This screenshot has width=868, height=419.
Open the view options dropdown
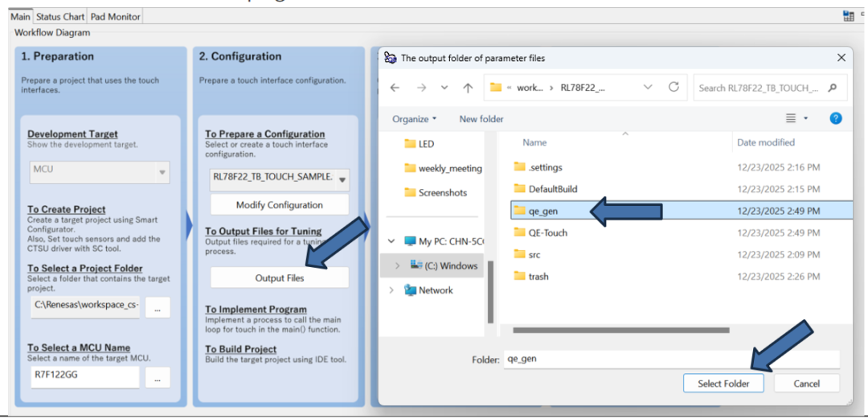pyautogui.click(x=805, y=119)
